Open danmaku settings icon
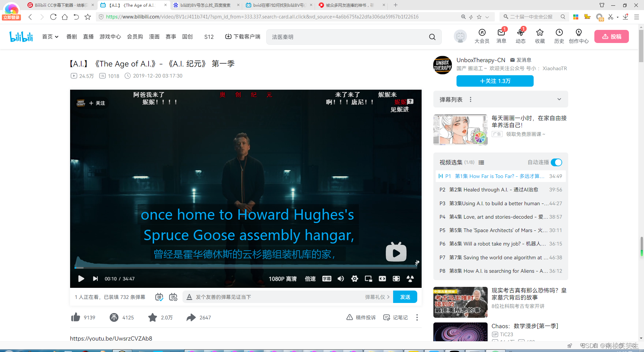 (173, 297)
